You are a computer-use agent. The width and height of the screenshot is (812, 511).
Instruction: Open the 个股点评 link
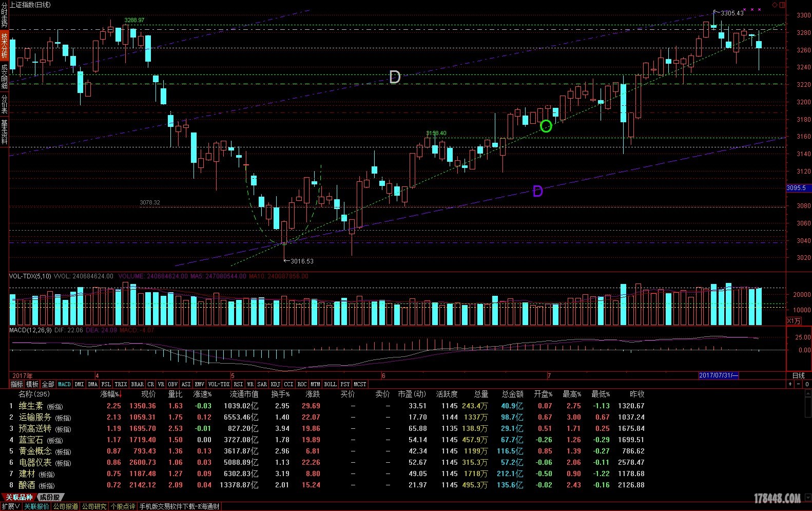pos(123,506)
